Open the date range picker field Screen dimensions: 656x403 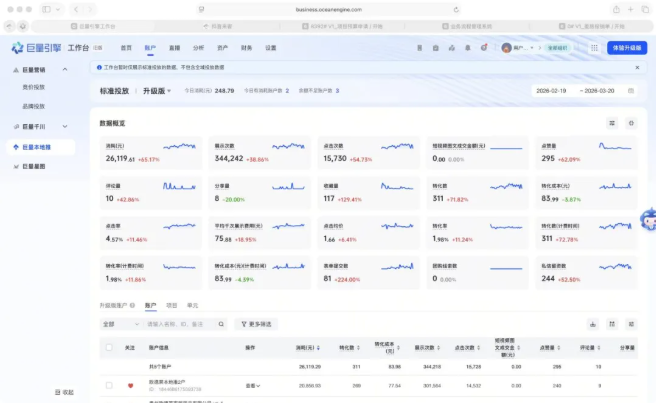[x=584, y=90]
